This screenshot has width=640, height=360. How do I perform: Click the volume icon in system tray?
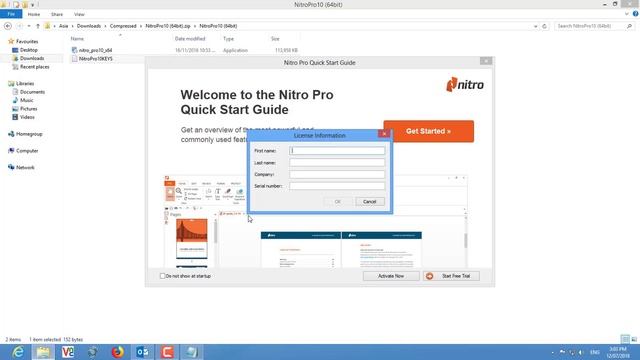pos(581,352)
